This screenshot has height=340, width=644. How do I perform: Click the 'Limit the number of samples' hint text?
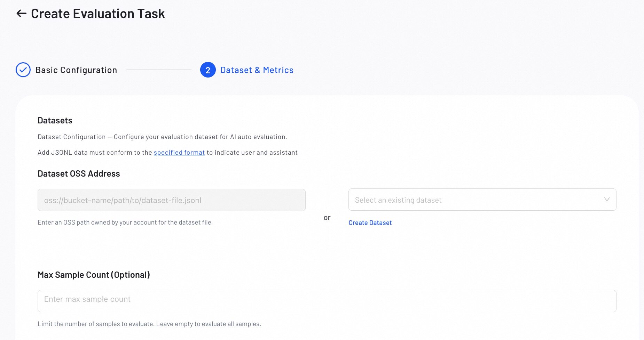tap(149, 324)
